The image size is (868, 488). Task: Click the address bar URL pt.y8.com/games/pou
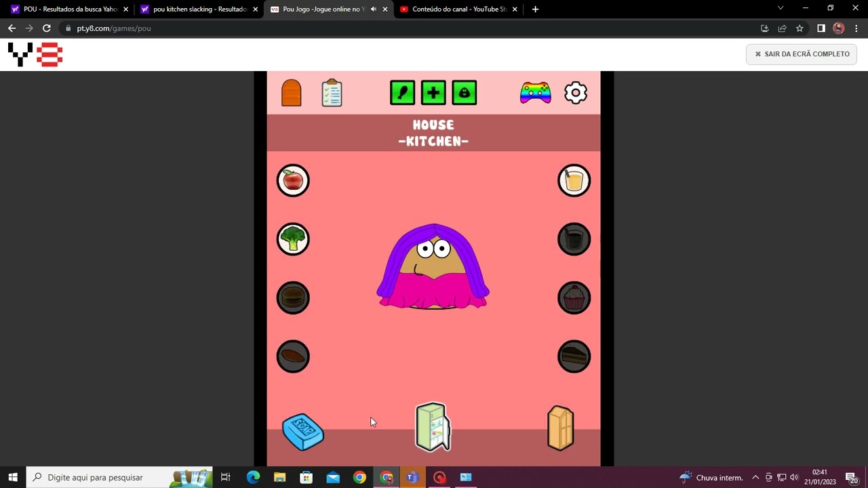(x=114, y=28)
